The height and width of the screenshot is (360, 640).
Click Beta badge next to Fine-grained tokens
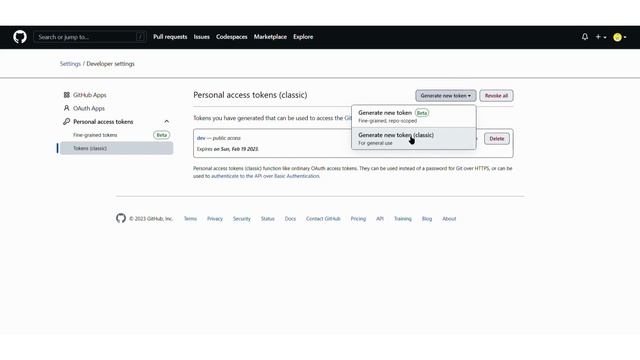[x=162, y=135]
